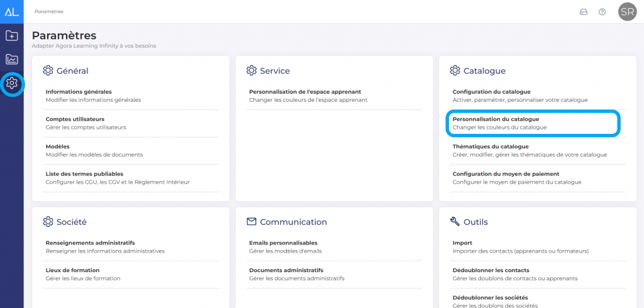
Task: Click the inbox tray icon in header
Action: [x=583, y=12]
